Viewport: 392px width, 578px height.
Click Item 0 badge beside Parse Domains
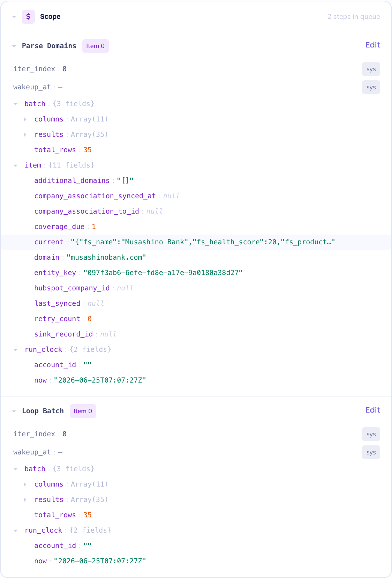96,46
